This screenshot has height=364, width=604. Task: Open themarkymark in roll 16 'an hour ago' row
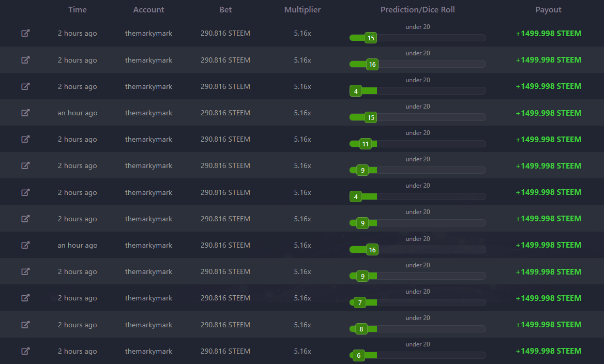coord(149,246)
